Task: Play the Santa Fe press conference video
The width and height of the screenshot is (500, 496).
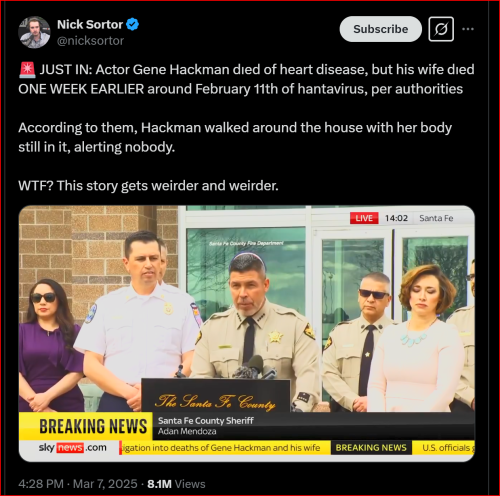Action: [247, 333]
